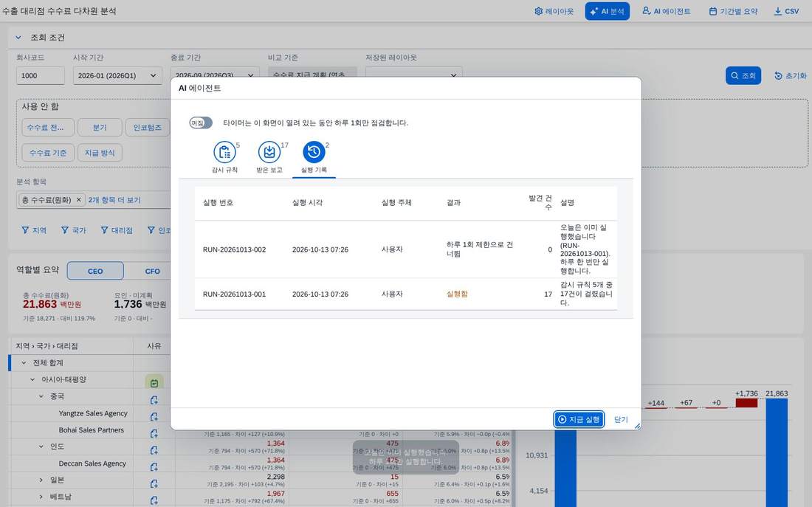Screen dimensions: 812x507
Task: Select row RUN-20261013-002
Action: pos(405,249)
